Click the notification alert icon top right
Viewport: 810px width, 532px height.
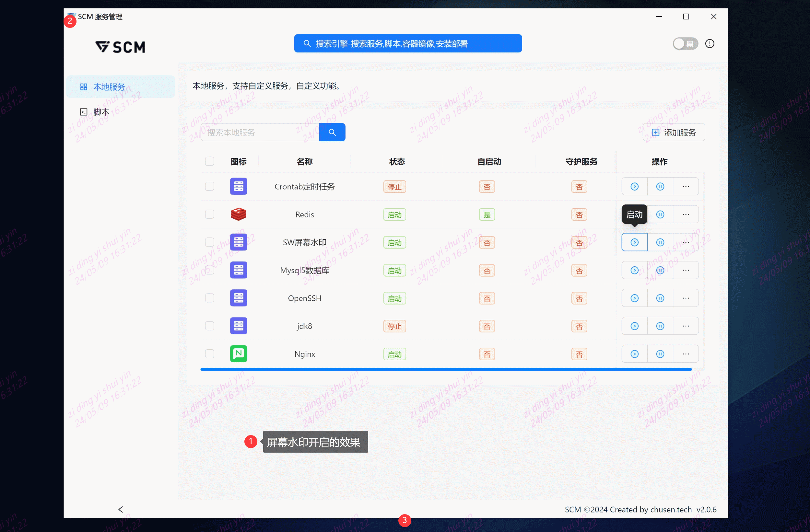(710, 43)
